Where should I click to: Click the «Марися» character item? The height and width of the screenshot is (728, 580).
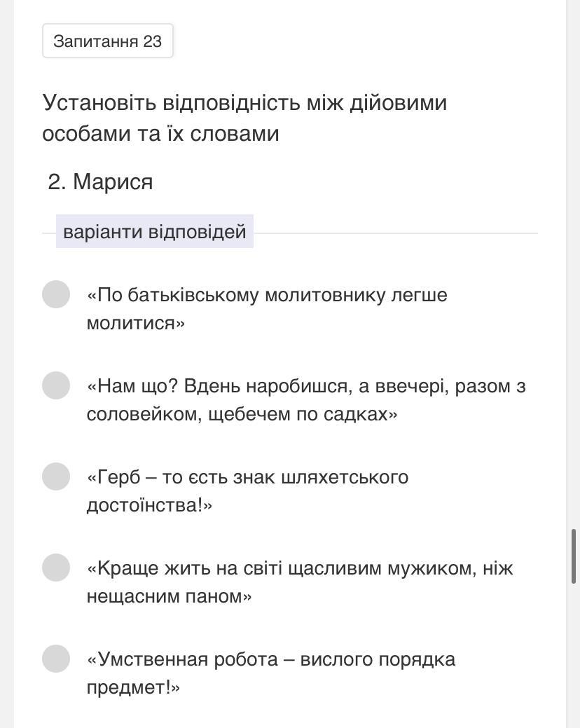tap(113, 182)
